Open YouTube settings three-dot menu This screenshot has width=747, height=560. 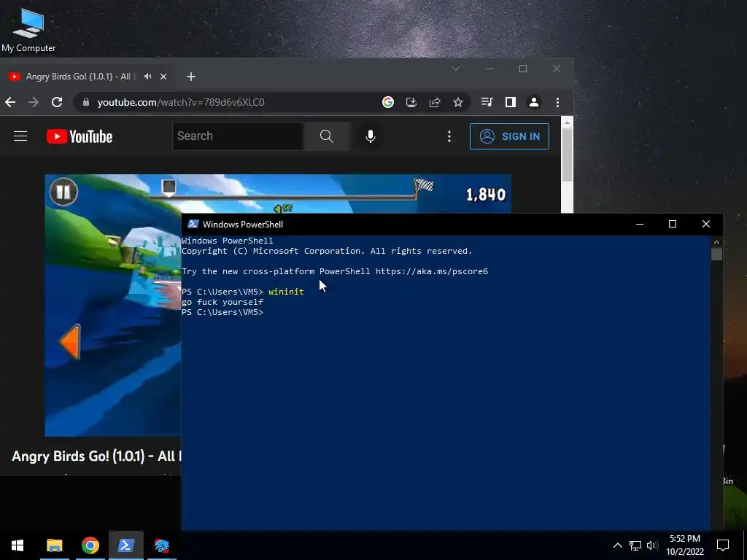point(449,136)
